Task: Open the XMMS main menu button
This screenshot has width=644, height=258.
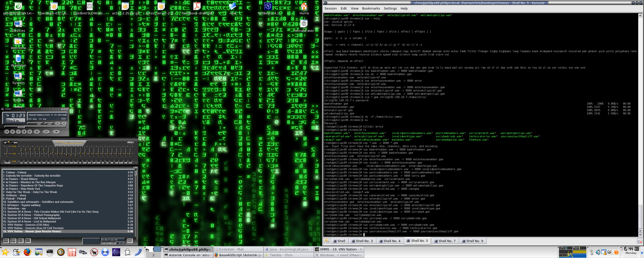Action: [3, 109]
